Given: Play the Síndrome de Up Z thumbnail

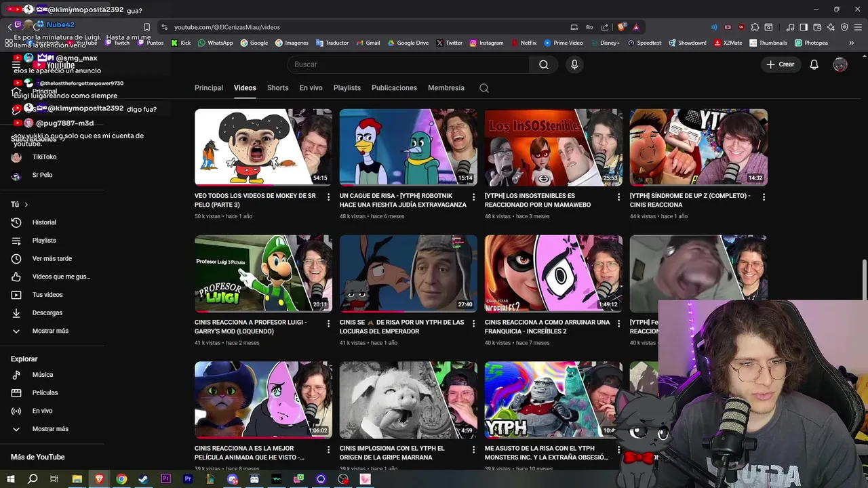Looking at the screenshot, I should pyautogui.click(x=698, y=147).
